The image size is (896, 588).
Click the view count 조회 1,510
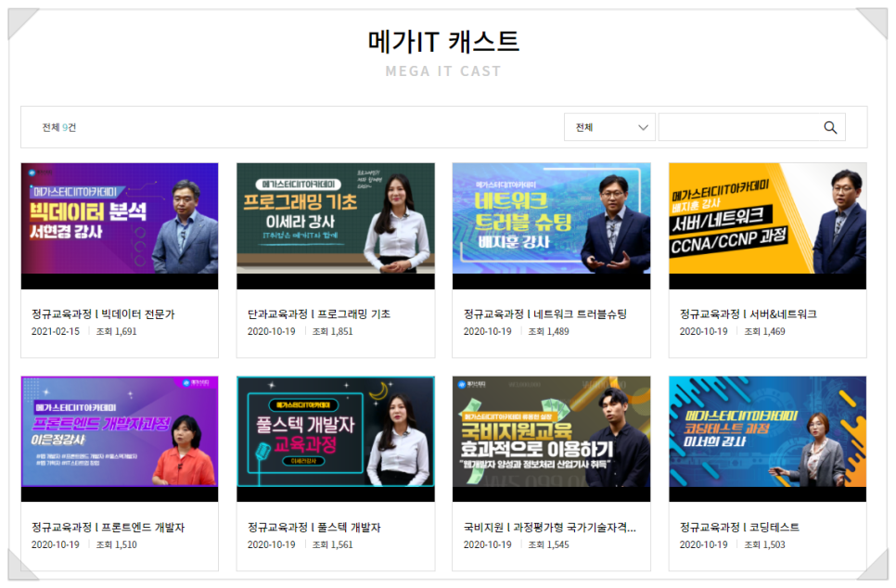tap(117, 545)
